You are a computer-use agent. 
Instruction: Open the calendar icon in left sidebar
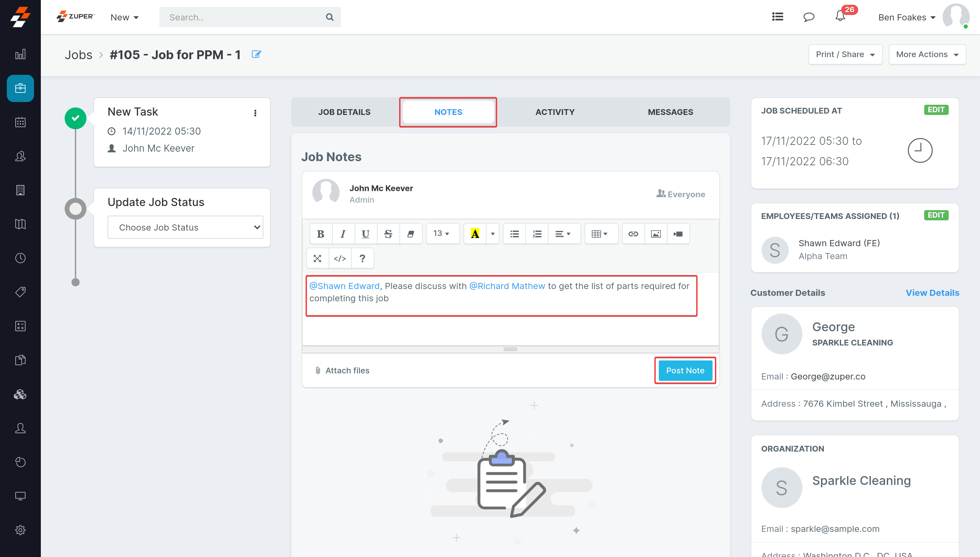click(20, 122)
